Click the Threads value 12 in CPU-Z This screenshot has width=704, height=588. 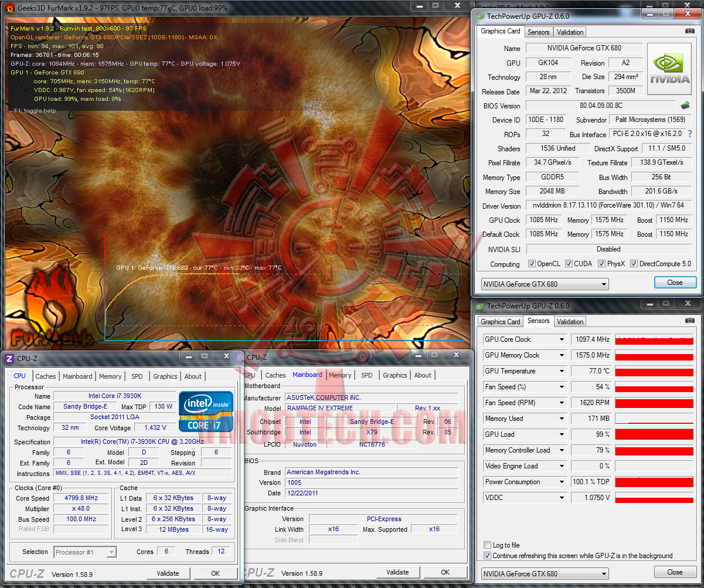(221, 552)
